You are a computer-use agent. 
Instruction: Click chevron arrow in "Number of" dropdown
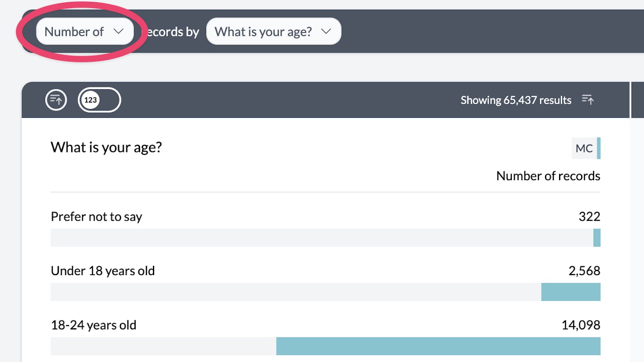(x=118, y=31)
